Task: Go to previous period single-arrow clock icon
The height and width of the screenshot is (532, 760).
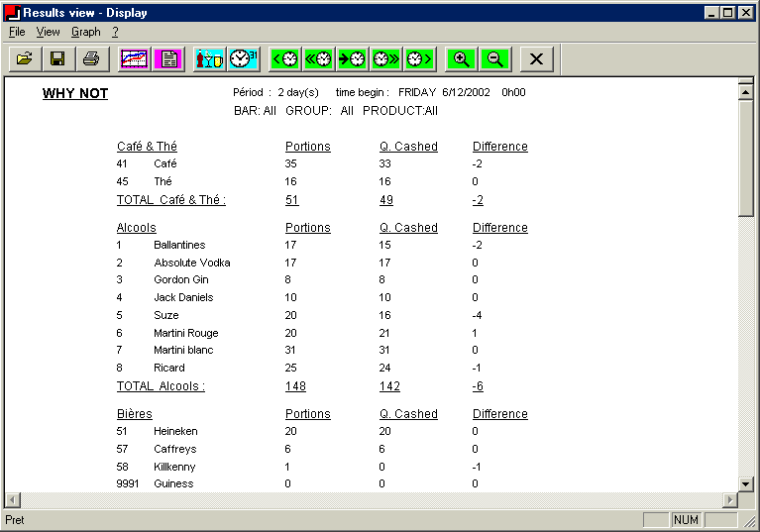Action: (x=285, y=59)
